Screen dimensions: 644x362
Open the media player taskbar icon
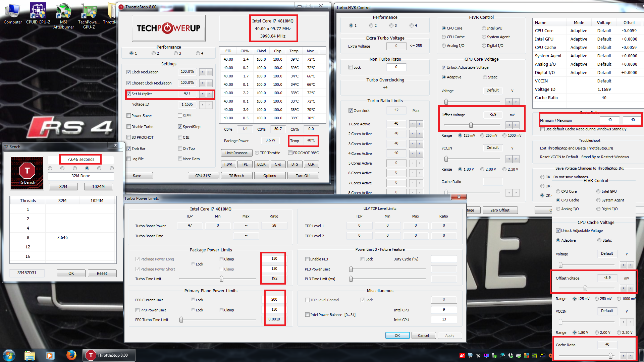[50, 355]
